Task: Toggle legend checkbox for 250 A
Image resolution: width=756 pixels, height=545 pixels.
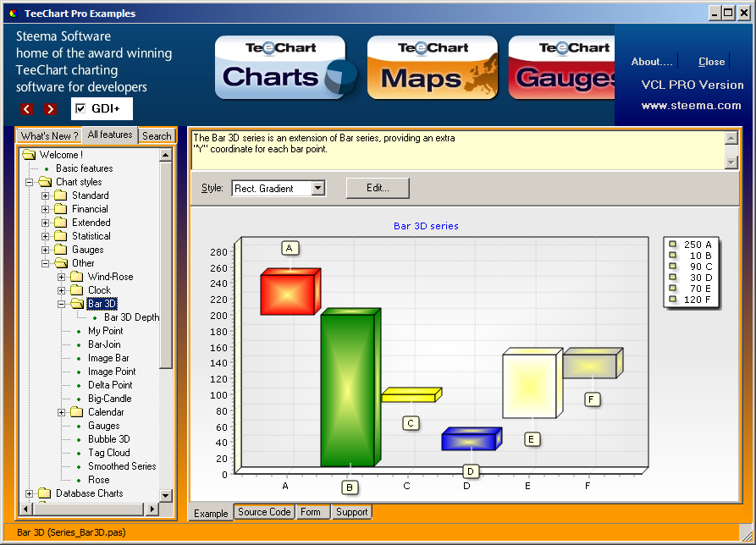Action: (672, 244)
